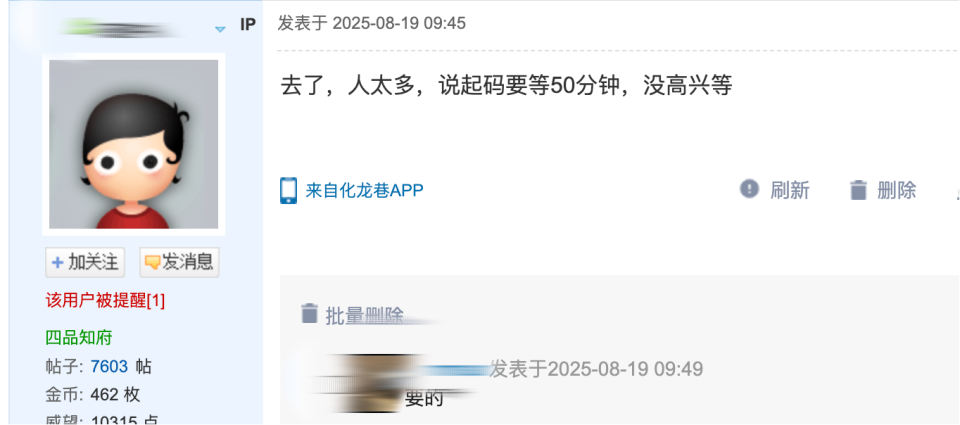Viewport: 960px width, 425px height.
Task: Click the 四品知府 rank link
Action: (x=79, y=337)
